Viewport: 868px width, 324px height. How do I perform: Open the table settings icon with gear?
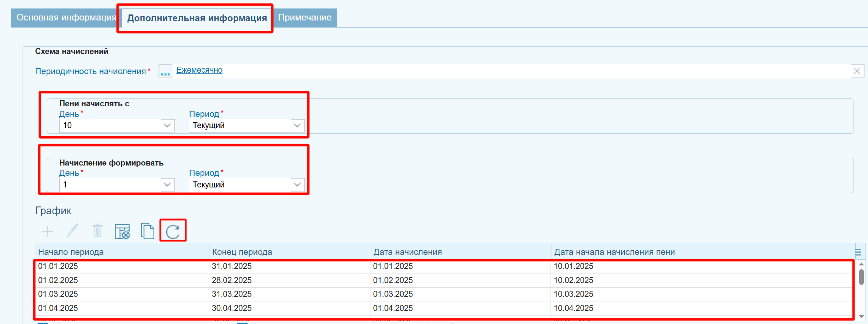(122, 232)
